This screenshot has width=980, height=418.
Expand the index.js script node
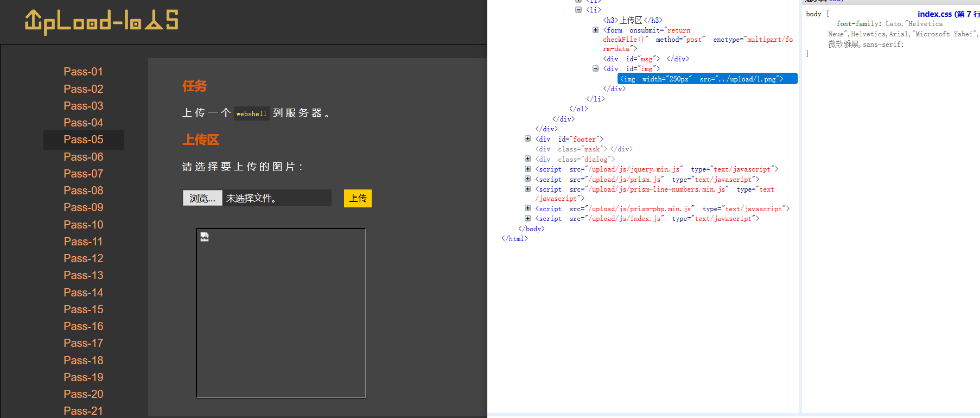(527, 218)
